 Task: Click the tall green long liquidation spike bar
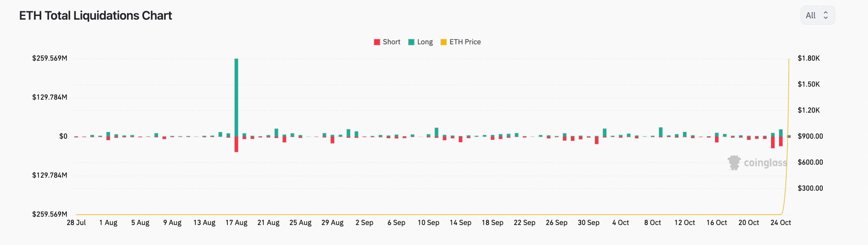coord(236,98)
